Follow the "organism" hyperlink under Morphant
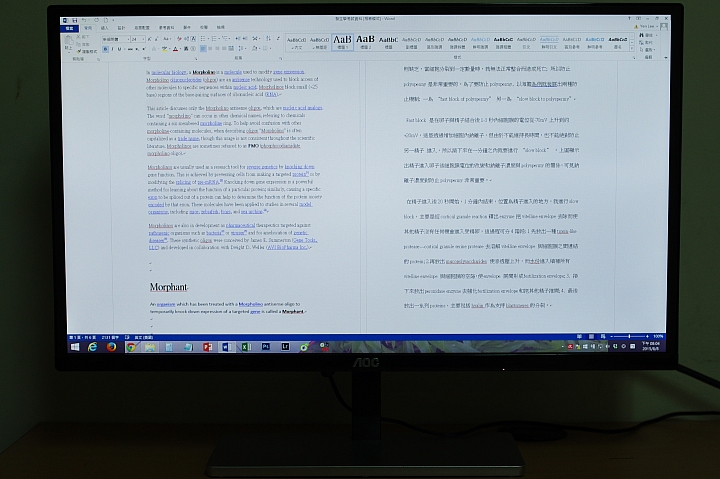 click(x=166, y=304)
